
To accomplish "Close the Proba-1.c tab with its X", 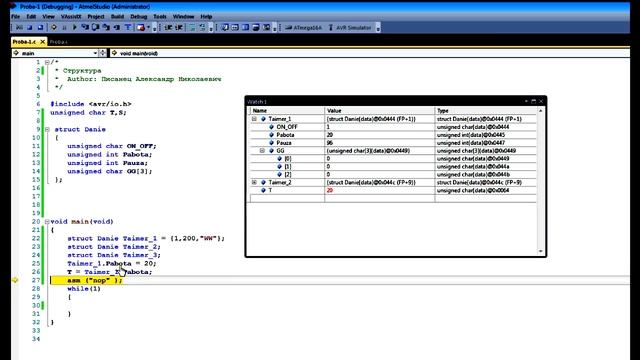I will (x=42, y=42).
